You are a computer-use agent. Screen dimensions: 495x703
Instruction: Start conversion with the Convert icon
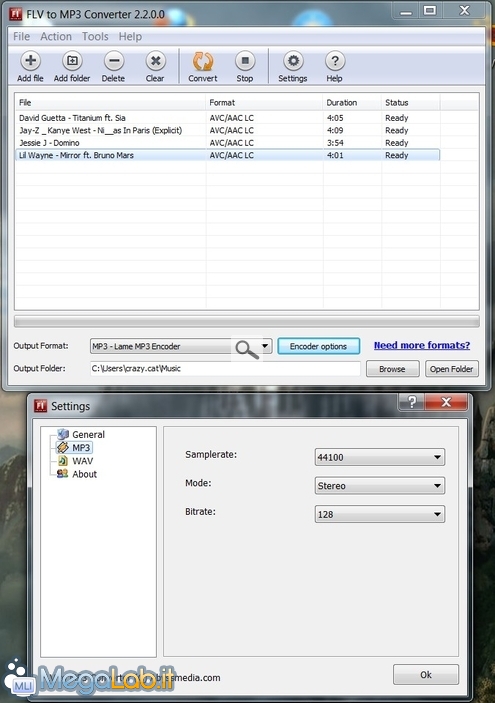point(203,61)
